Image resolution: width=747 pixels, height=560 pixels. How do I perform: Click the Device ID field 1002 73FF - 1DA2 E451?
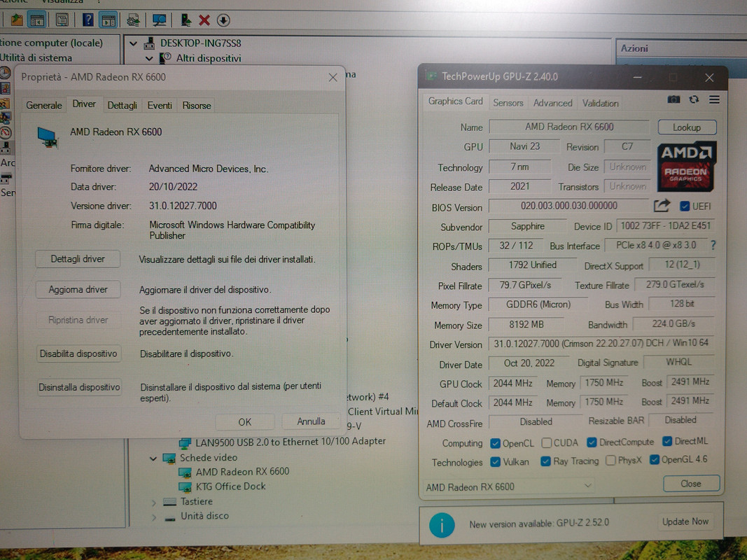tap(666, 225)
